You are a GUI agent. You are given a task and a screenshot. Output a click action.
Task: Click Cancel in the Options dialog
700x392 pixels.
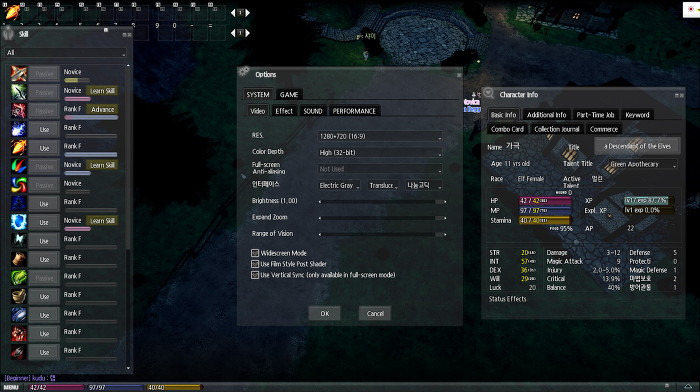click(x=375, y=313)
